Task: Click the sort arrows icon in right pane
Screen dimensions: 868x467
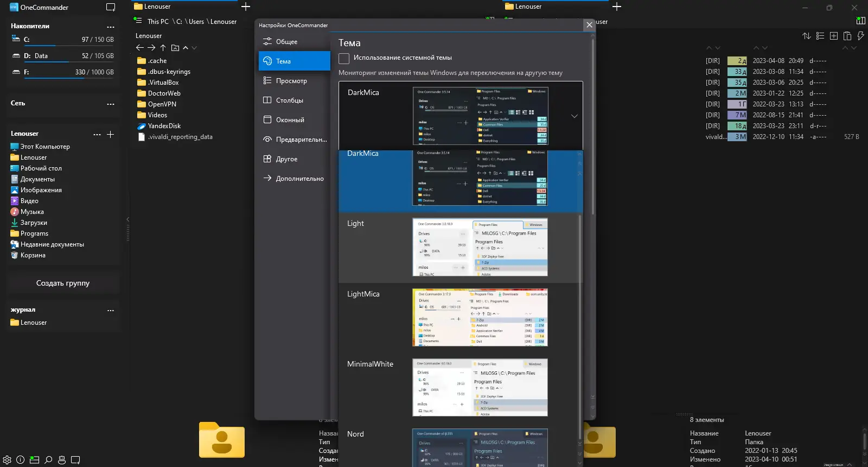Action: pyautogui.click(x=807, y=36)
